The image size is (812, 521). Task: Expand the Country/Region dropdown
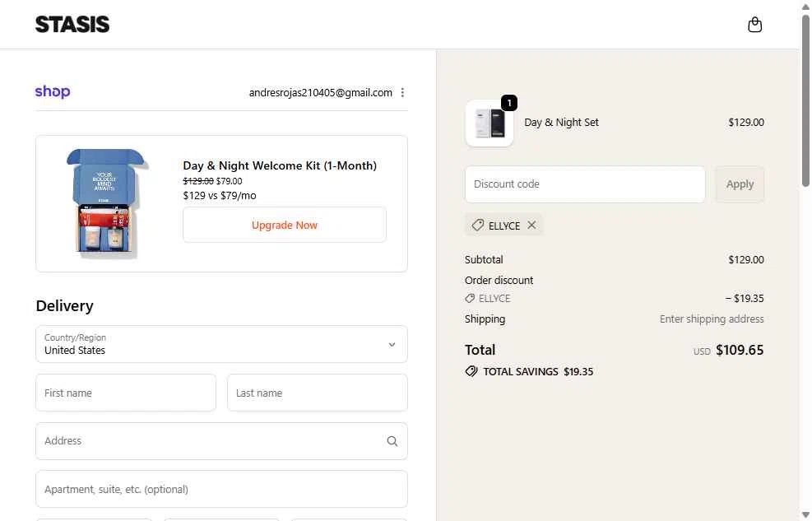point(221,344)
